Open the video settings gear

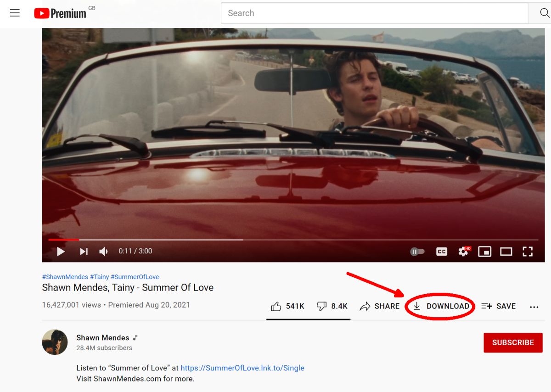click(463, 252)
